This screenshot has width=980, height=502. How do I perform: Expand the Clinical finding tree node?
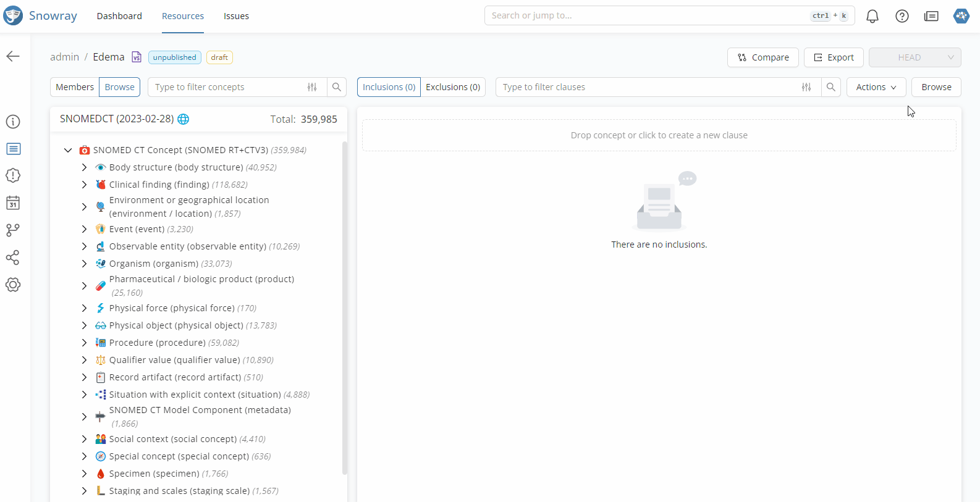(x=85, y=185)
